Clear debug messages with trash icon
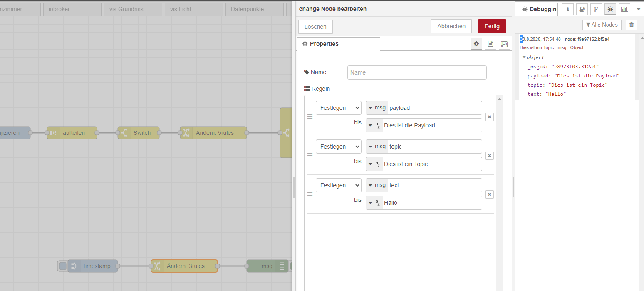 631,25
